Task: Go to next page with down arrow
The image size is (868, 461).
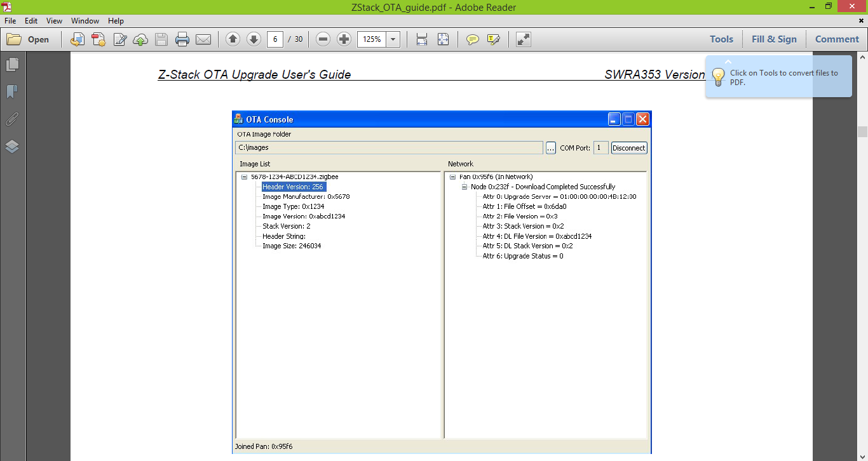Action: point(254,39)
